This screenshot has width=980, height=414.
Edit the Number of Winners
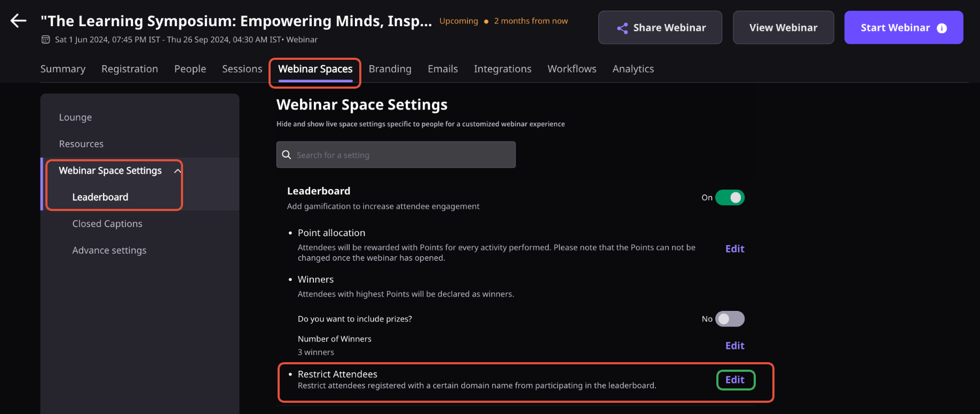pyautogui.click(x=735, y=346)
